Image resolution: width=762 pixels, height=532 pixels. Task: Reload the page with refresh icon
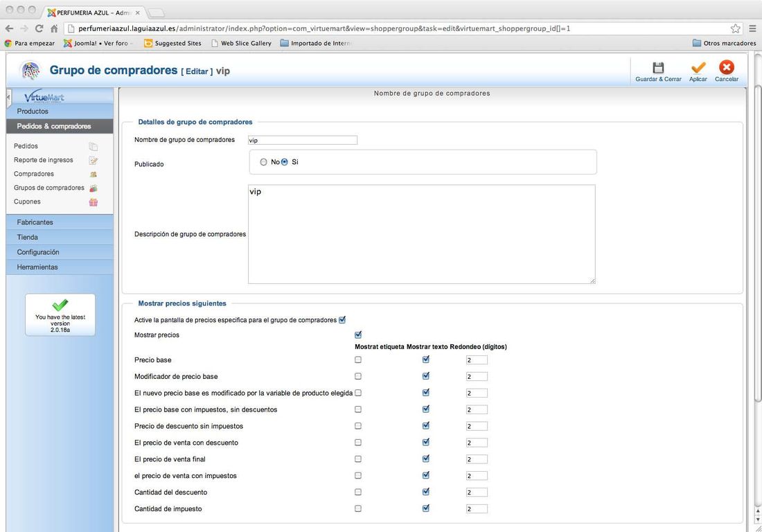pyautogui.click(x=39, y=28)
